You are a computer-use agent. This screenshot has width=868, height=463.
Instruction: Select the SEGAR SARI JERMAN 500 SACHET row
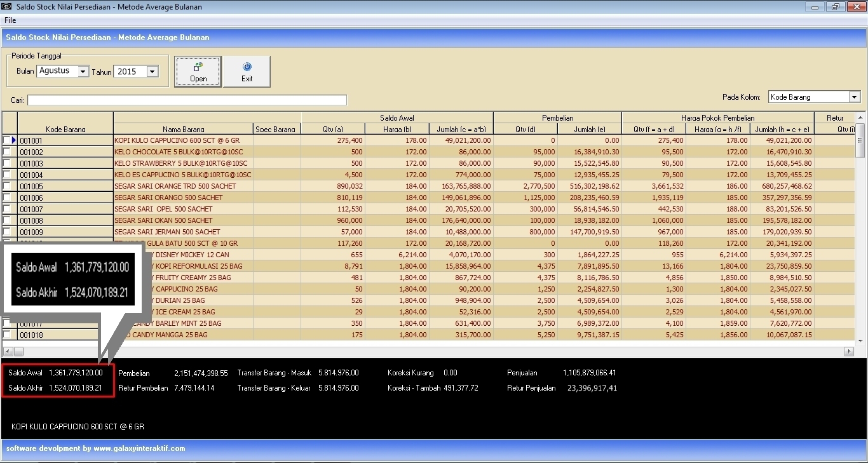point(167,232)
